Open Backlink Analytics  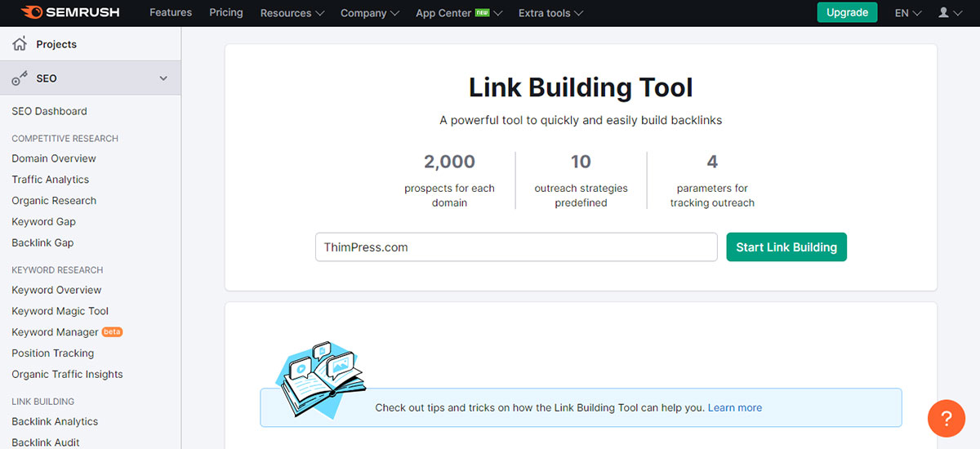pyautogui.click(x=55, y=422)
